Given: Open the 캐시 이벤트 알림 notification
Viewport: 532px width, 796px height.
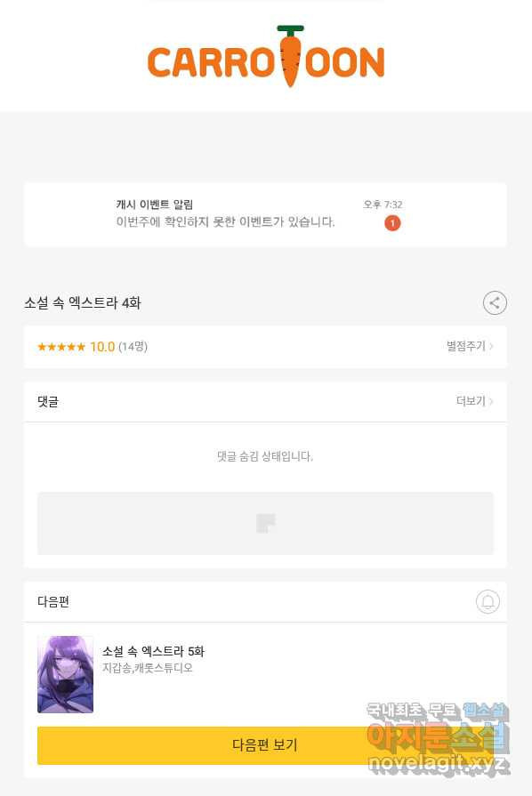Looking at the screenshot, I should coord(265,214).
